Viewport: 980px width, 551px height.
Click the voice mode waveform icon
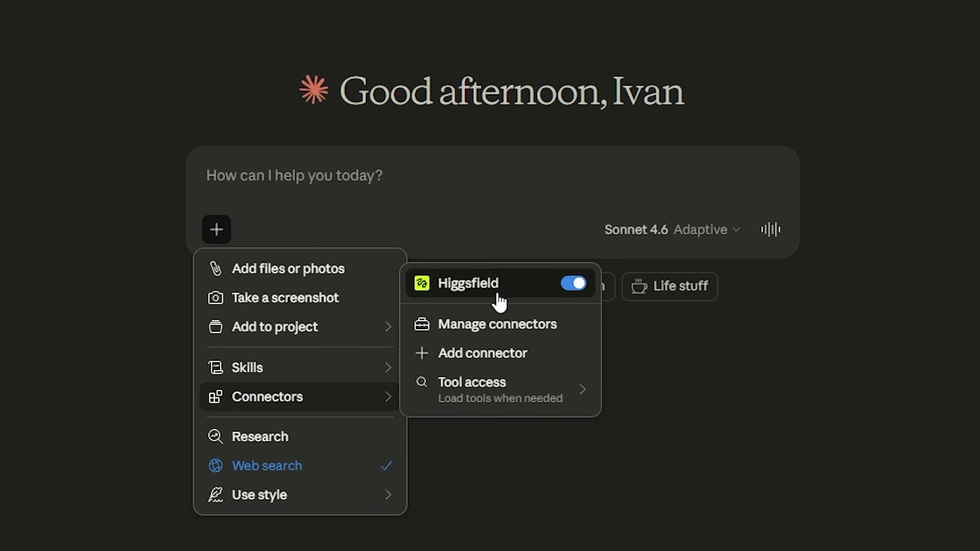pyautogui.click(x=771, y=230)
